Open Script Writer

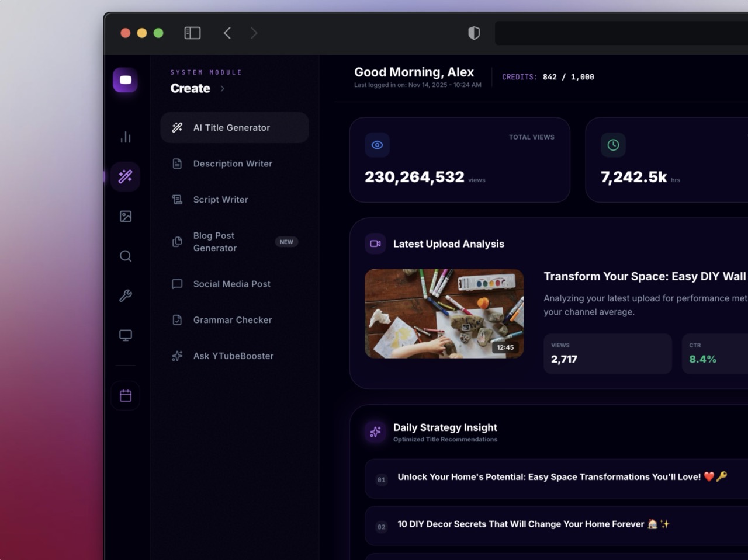click(234, 200)
